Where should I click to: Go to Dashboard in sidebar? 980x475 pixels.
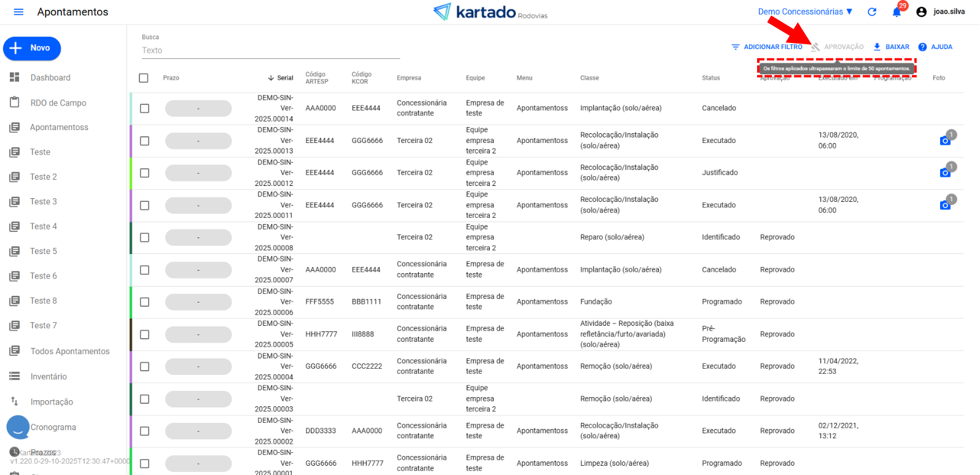coord(50,78)
